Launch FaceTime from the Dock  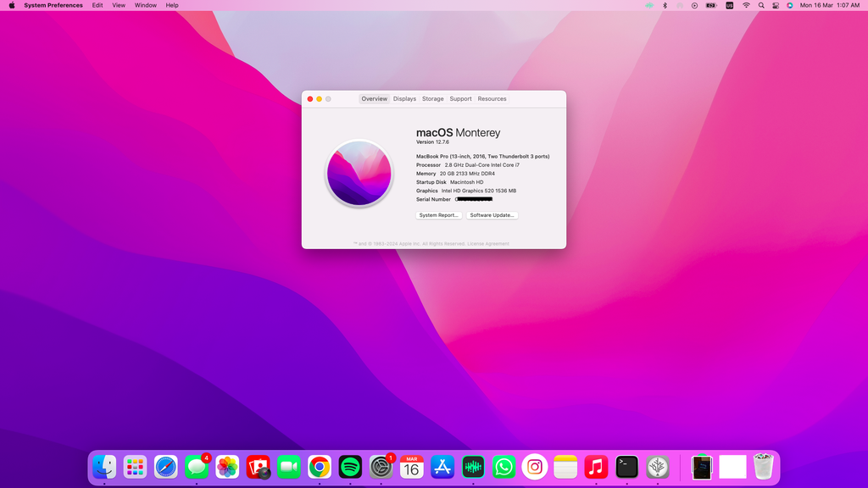click(x=289, y=467)
